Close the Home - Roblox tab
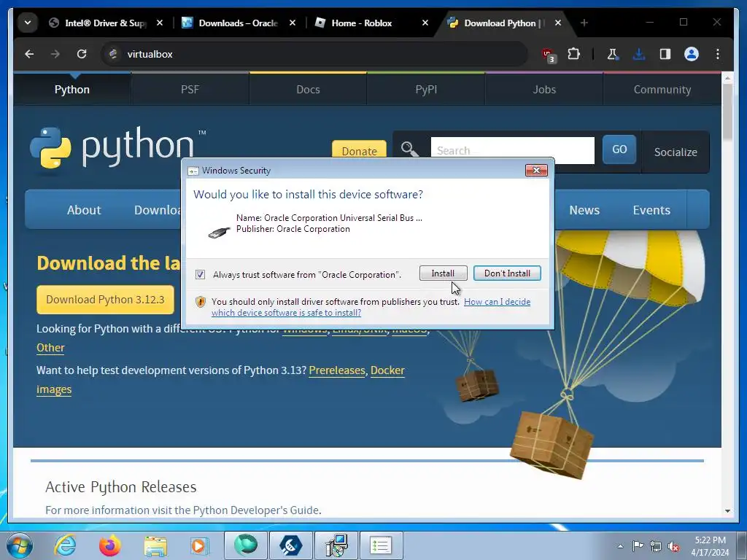 (425, 23)
